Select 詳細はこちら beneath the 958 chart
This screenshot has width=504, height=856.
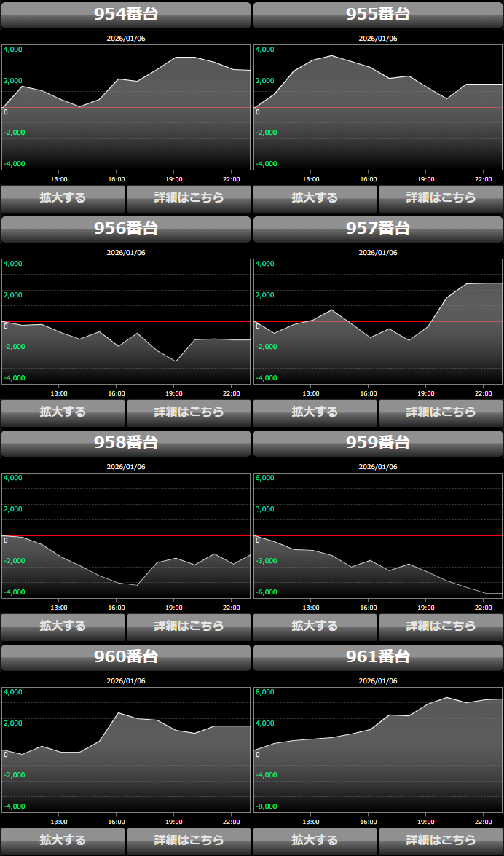coord(189,627)
